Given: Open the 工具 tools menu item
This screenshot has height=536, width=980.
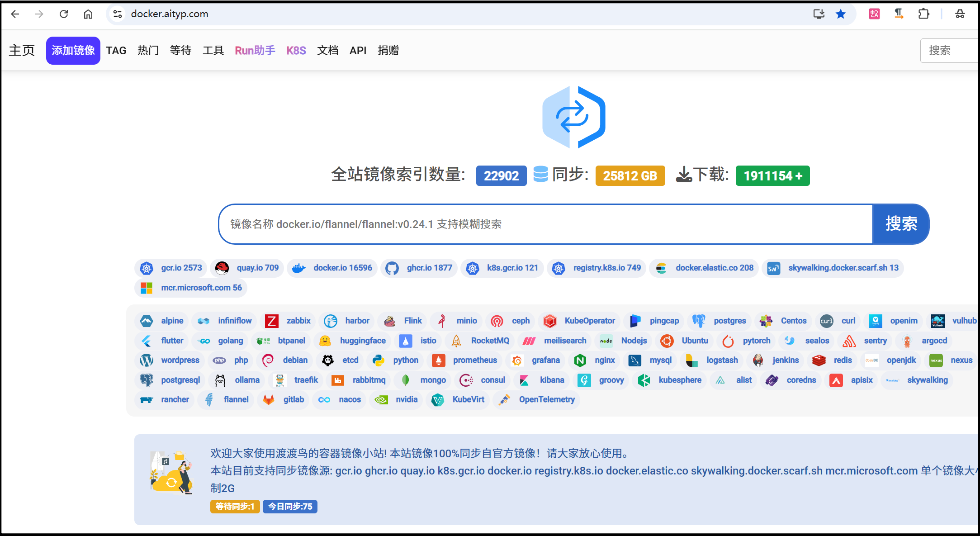Looking at the screenshot, I should 213,51.
